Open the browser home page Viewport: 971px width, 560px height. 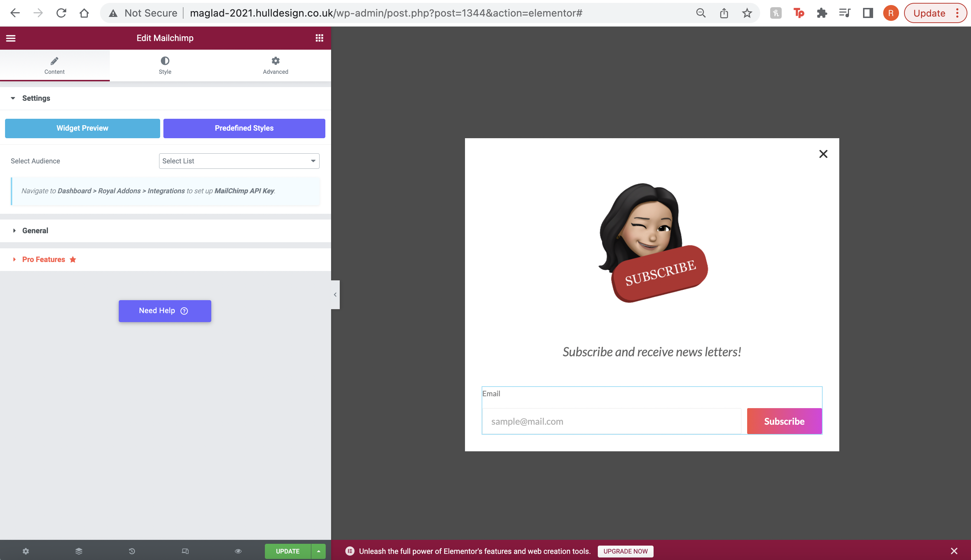[x=84, y=13]
